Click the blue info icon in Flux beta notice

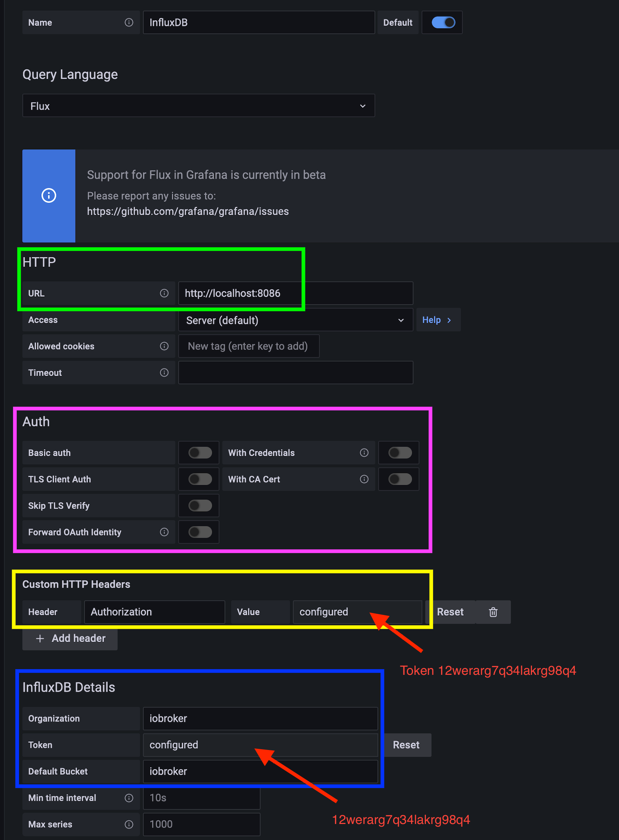point(49,196)
